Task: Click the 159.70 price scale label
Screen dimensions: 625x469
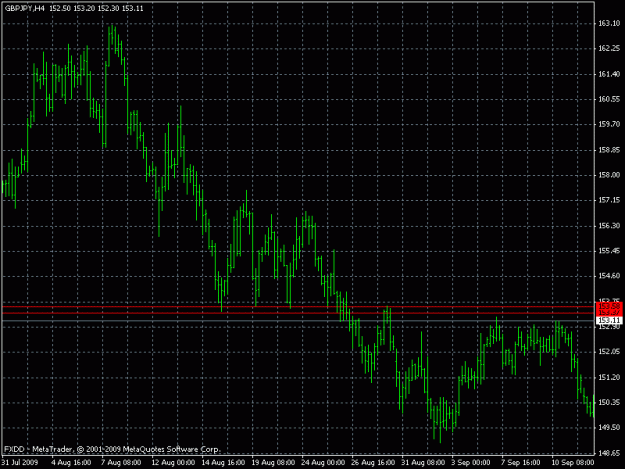Action: click(x=609, y=124)
